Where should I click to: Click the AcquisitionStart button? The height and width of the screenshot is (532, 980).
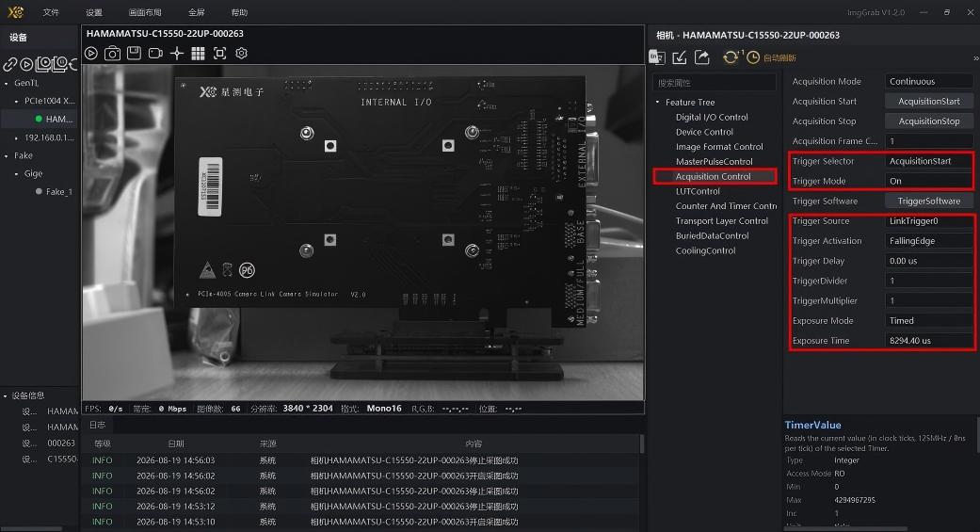[929, 102]
